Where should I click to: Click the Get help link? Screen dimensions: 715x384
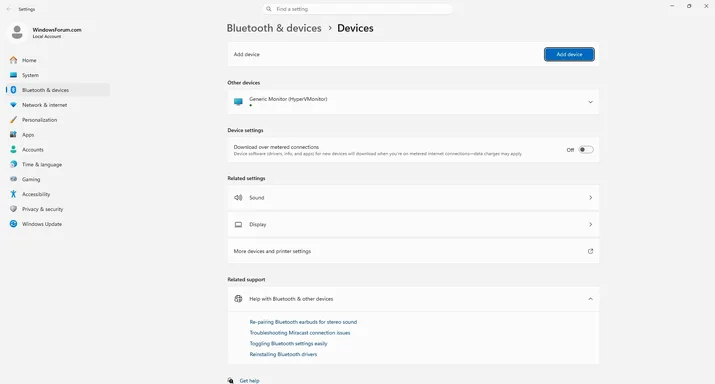click(x=249, y=381)
